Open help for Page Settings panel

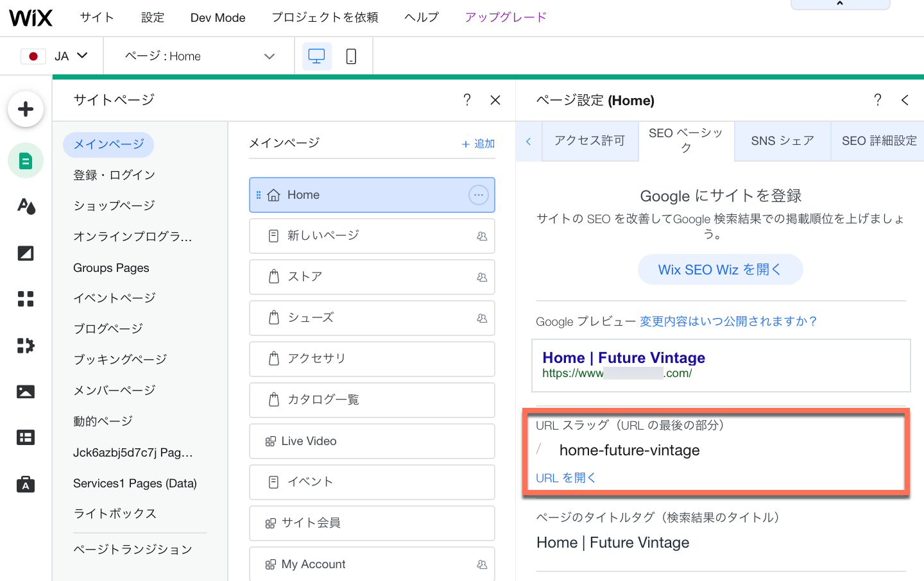click(x=877, y=100)
